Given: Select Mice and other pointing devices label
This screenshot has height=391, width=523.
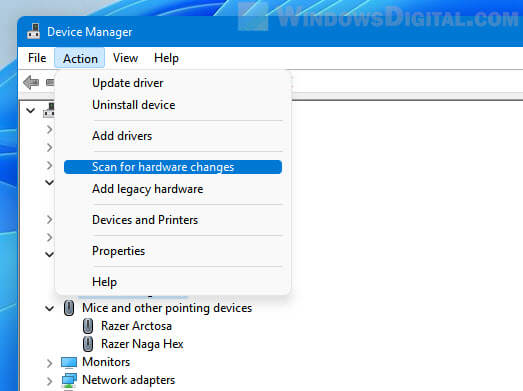Looking at the screenshot, I should 167,308.
